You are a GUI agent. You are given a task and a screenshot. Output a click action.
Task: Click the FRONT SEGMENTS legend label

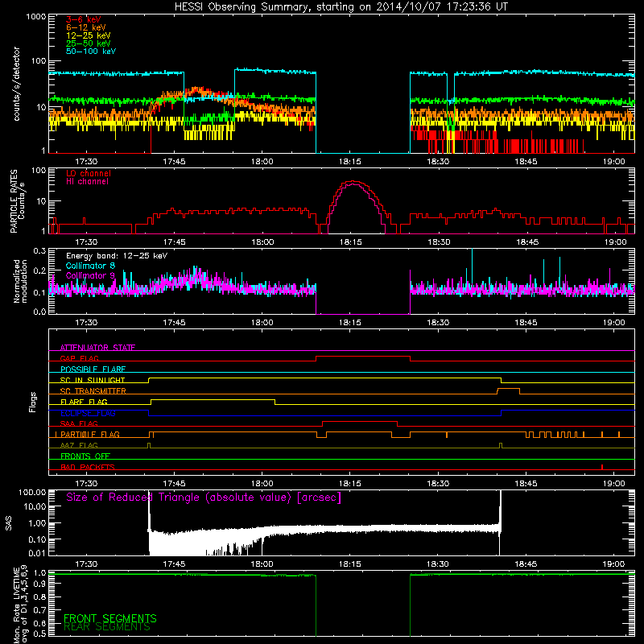[110, 618]
